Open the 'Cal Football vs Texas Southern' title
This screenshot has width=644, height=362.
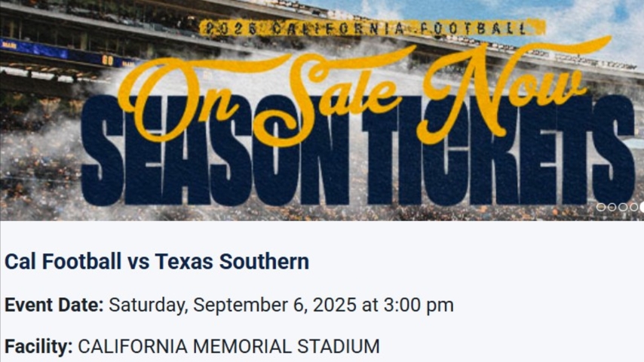157,262
